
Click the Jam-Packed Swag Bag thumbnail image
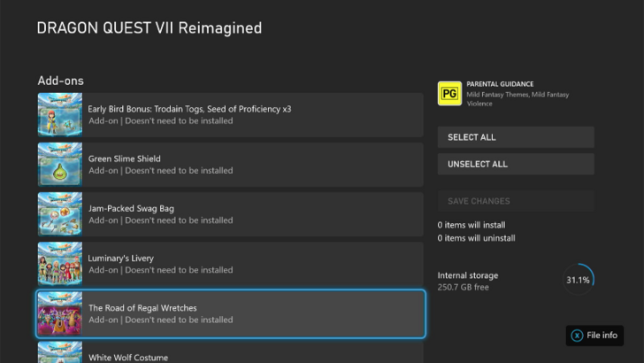coord(60,214)
